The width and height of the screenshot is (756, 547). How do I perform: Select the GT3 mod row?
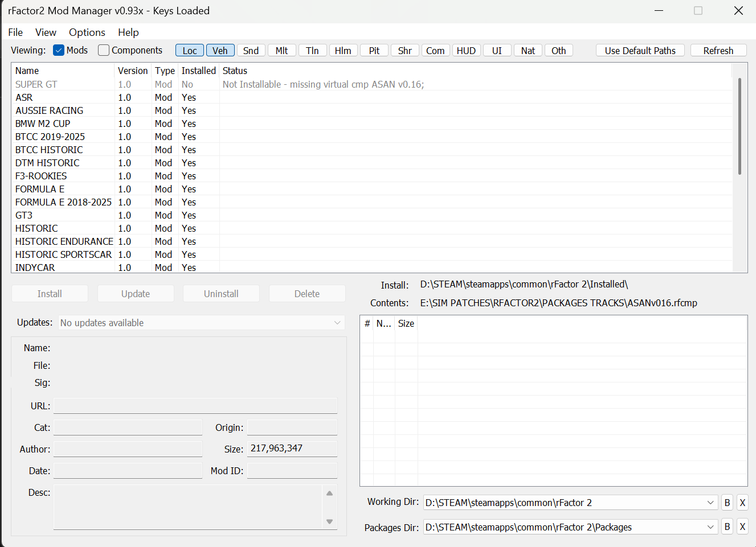pyautogui.click(x=372, y=215)
